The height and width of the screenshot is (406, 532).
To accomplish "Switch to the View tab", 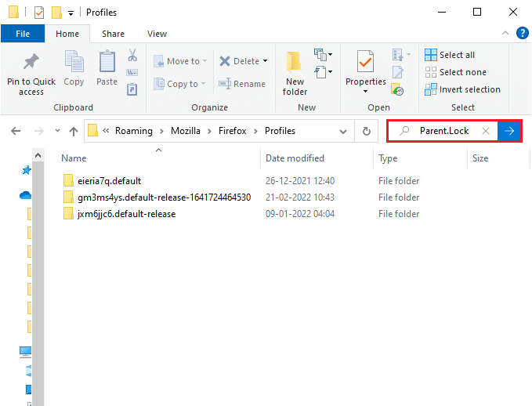I will point(157,34).
